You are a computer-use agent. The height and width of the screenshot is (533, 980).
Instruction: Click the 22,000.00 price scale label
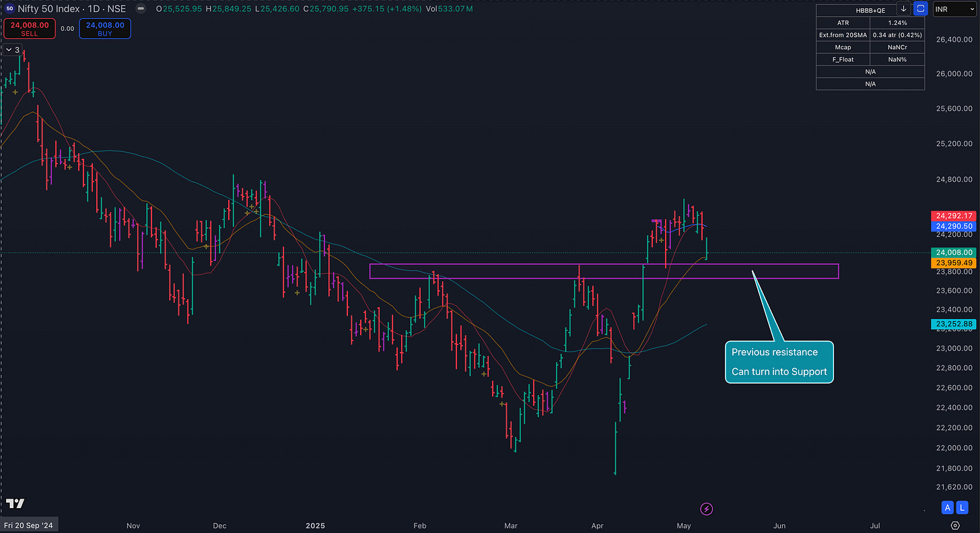[x=954, y=448]
